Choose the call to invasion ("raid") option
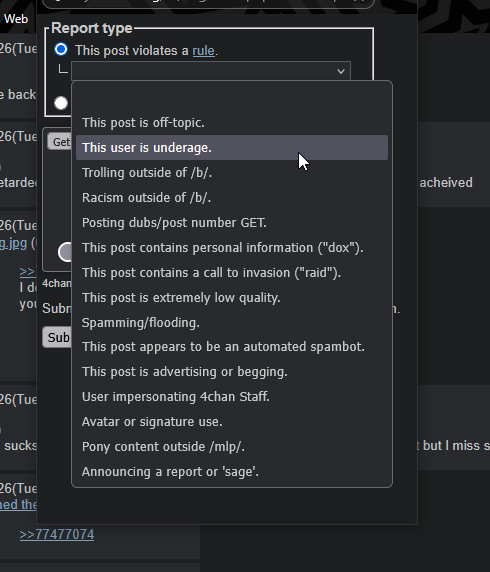The image size is (490, 572). 232,273
